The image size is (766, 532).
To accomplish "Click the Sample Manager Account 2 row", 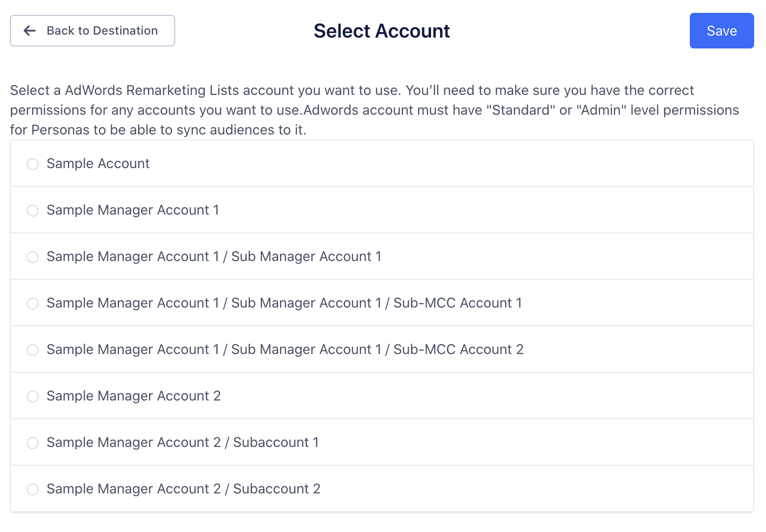I will pyautogui.click(x=297, y=396).
